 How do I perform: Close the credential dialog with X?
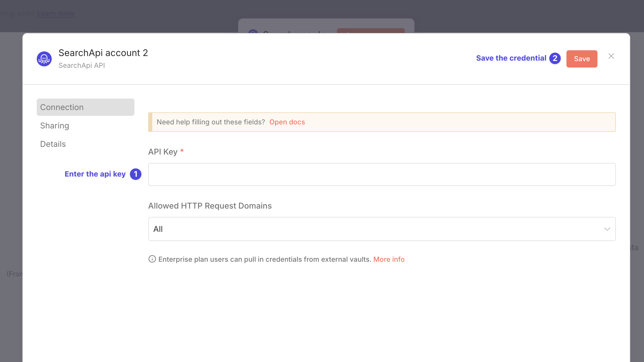click(x=611, y=56)
